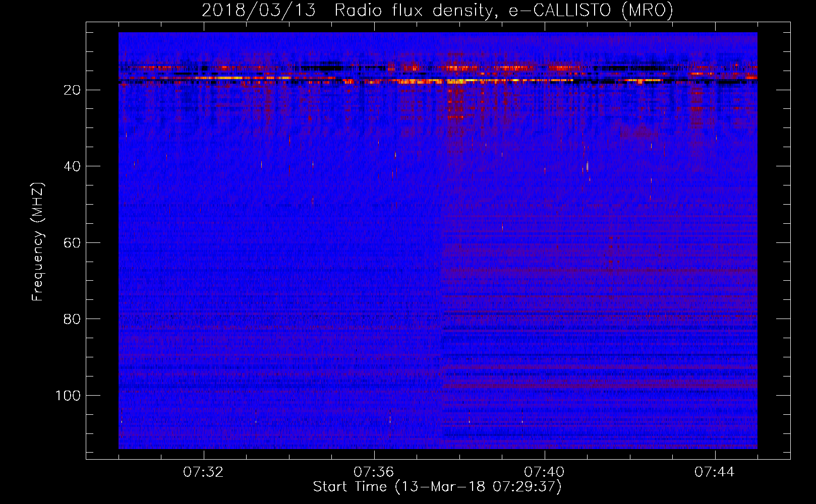This screenshot has width=816, height=504.
Task: Click the 100 frequency axis label
Action: pyautogui.click(x=68, y=396)
